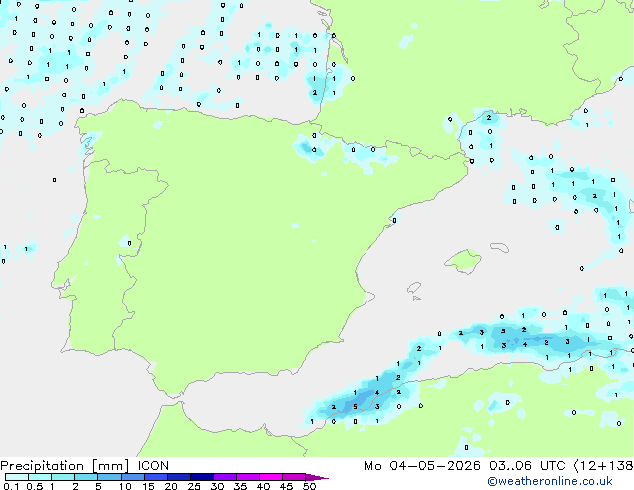Click the 'Precipitation [mm]' title text

click(x=65, y=466)
